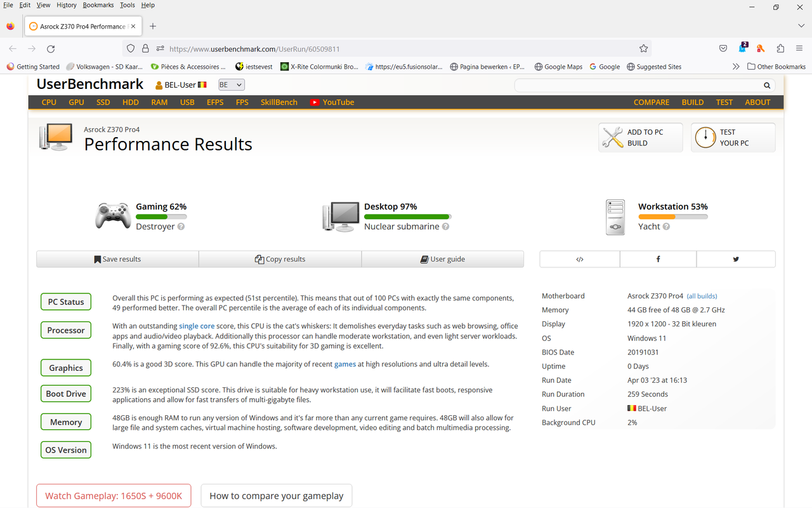Share results via the Twitter icon
The image size is (812, 508).
(736, 259)
